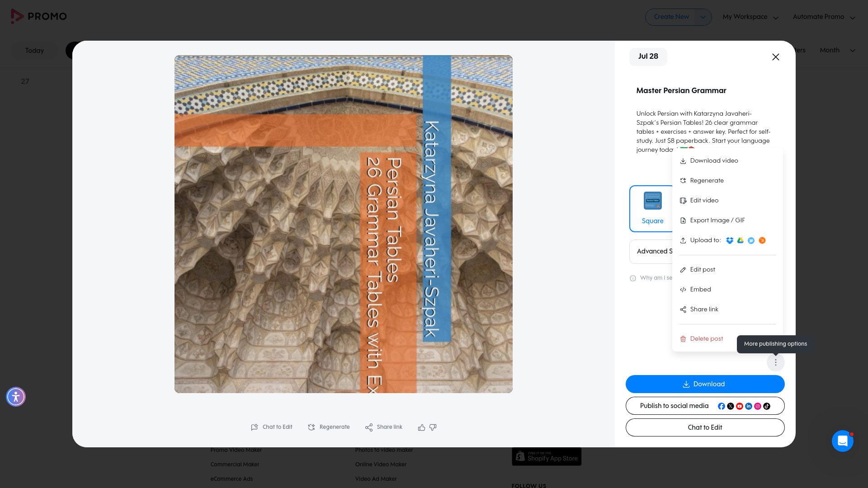
Task: Open the chat support bubble
Action: point(842,441)
